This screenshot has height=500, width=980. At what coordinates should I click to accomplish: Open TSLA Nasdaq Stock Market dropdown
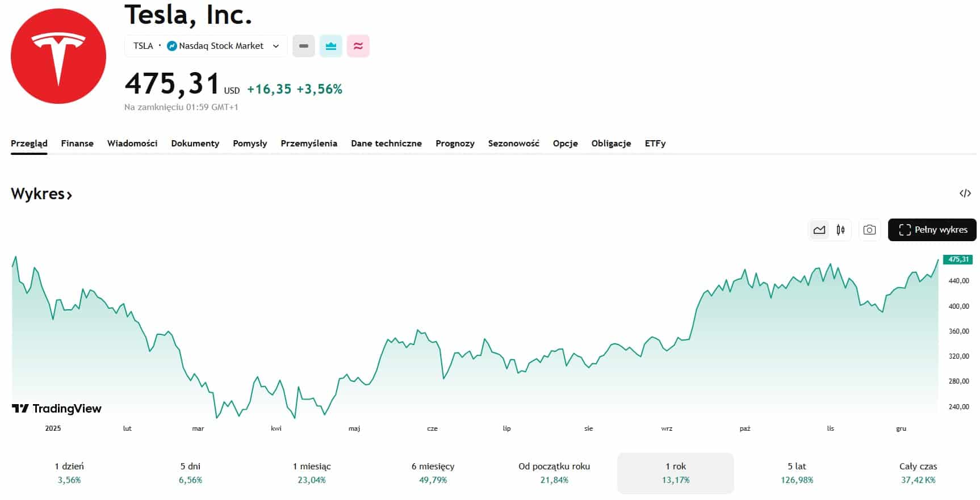[x=206, y=46]
